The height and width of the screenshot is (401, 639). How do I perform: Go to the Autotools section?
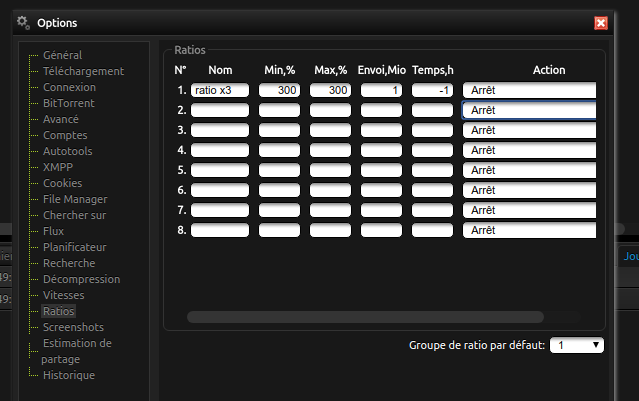pyautogui.click(x=66, y=151)
